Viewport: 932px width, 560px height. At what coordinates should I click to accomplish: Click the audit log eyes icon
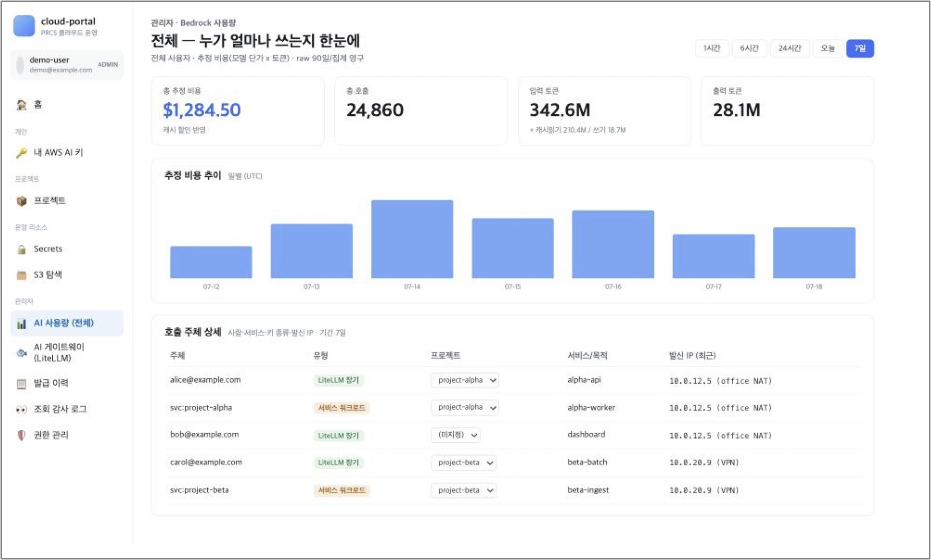22,409
